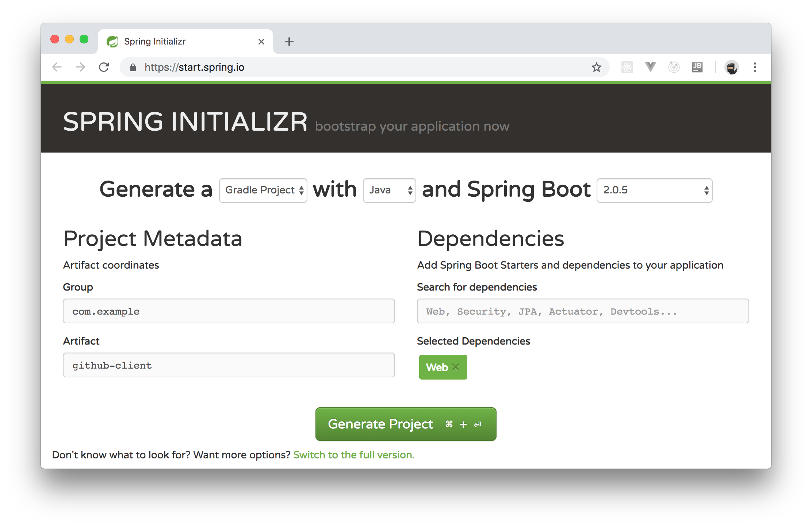Click the browser bookmark star icon
The height and width of the screenshot is (527, 812).
(x=597, y=66)
